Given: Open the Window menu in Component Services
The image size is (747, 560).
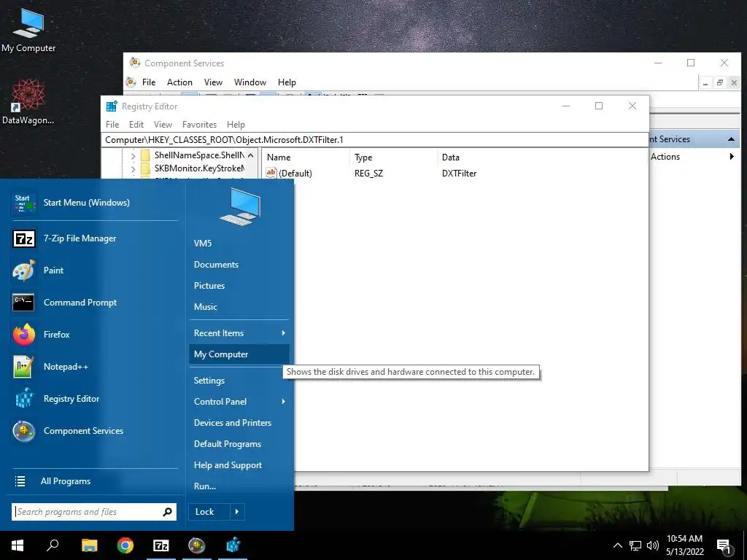Looking at the screenshot, I should (x=250, y=82).
